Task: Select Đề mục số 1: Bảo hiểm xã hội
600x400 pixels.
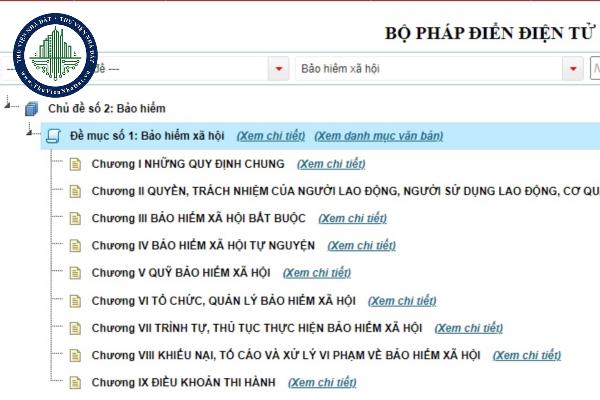Action: coord(147,136)
